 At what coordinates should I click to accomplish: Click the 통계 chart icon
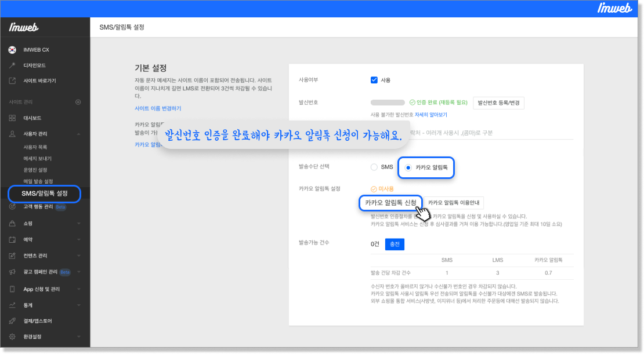pyautogui.click(x=12, y=305)
